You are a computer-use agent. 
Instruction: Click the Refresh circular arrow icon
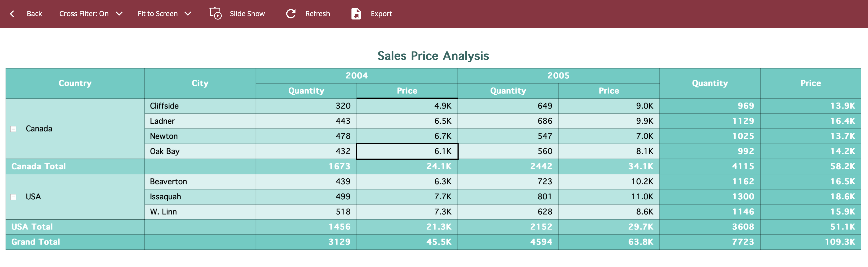pyautogui.click(x=290, y=14)
